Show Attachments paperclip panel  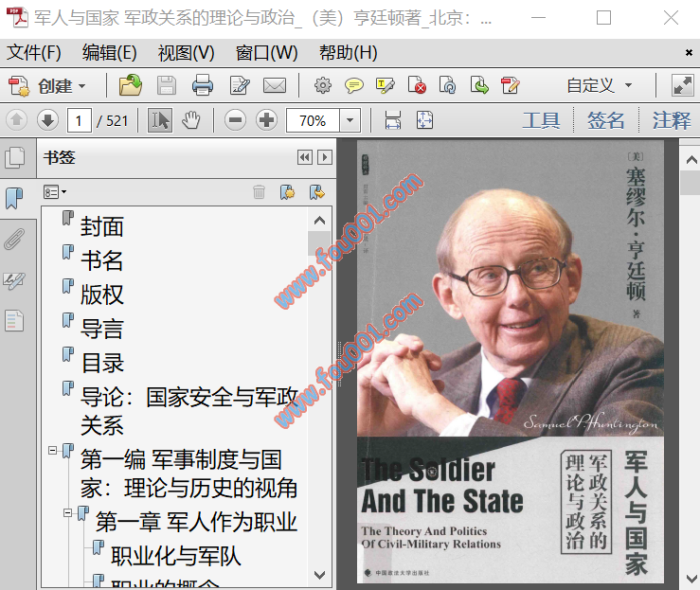[x=15, y=240]
